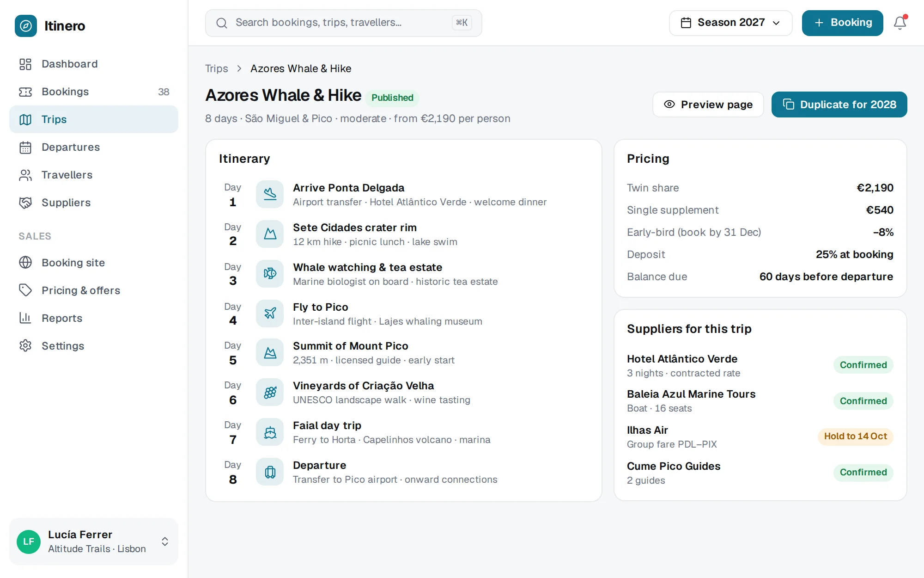Click Confirmed badge for Baleia Azul Marine Tours
924x578 pixels.
863,401
